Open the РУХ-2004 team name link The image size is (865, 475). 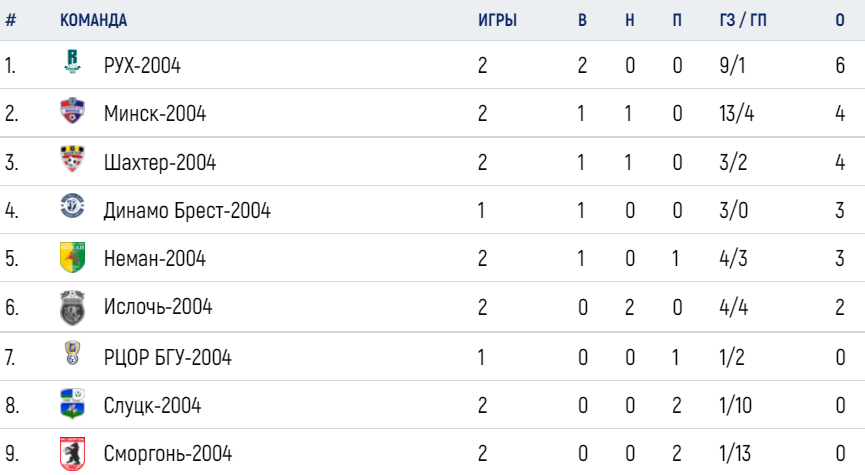pyautogui.click(x=142, y=66)
